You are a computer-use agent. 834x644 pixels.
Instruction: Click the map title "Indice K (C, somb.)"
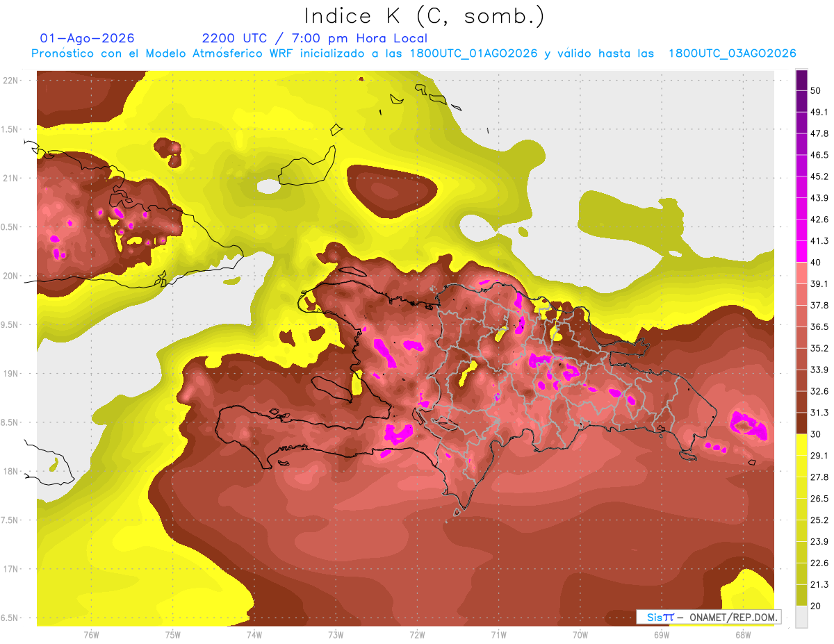pos(425,16)
